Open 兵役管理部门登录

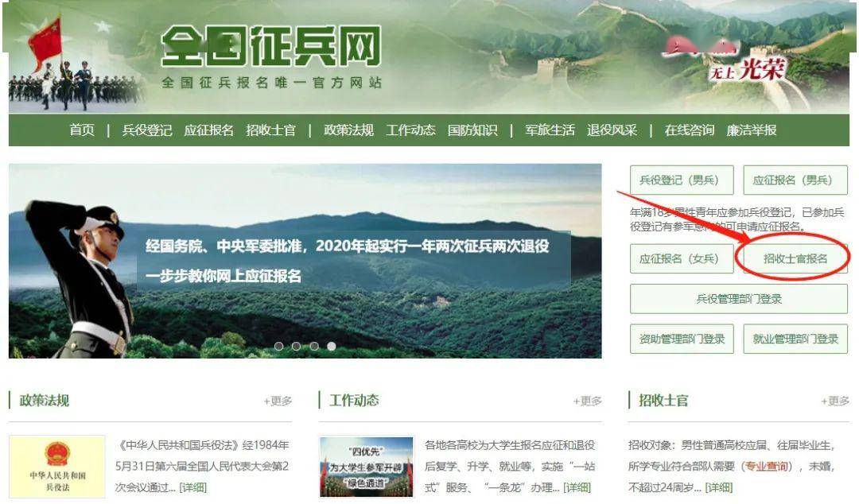coord(738,299)
